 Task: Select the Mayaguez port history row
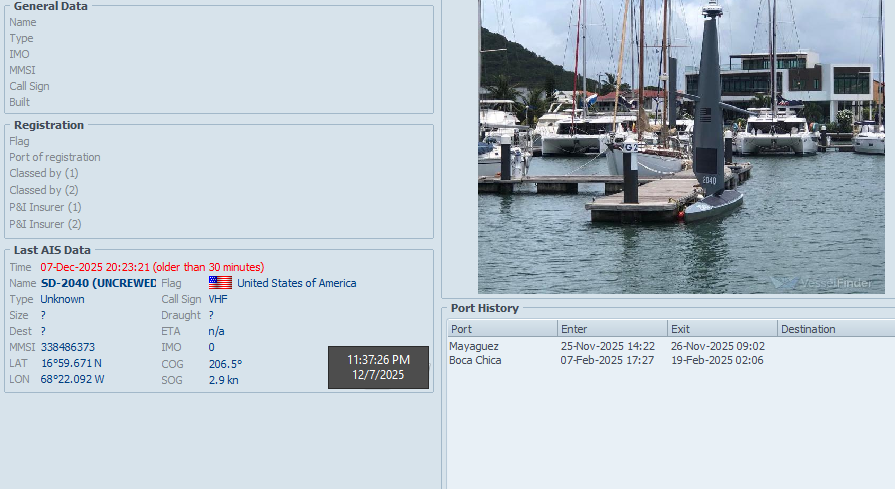(671, 346)
